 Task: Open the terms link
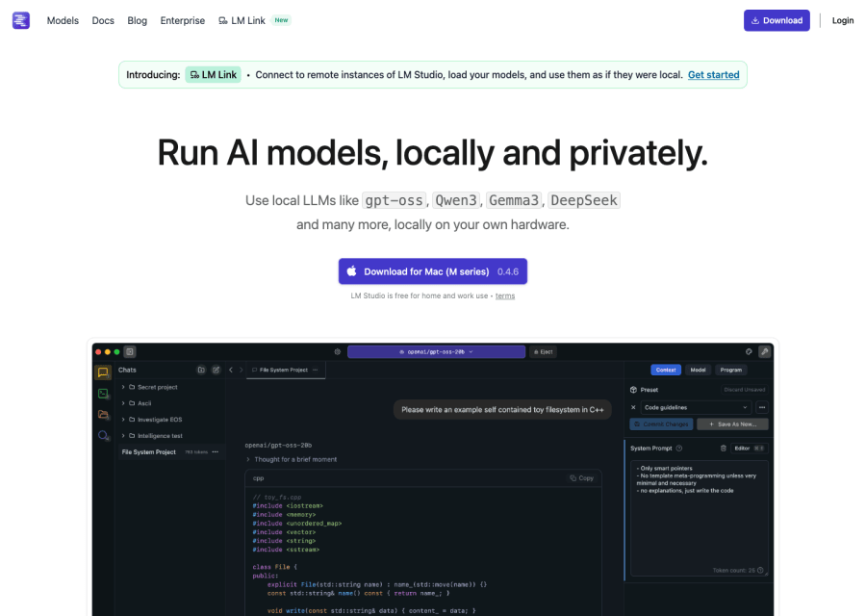pyautogui.click(x=505, y=295)
